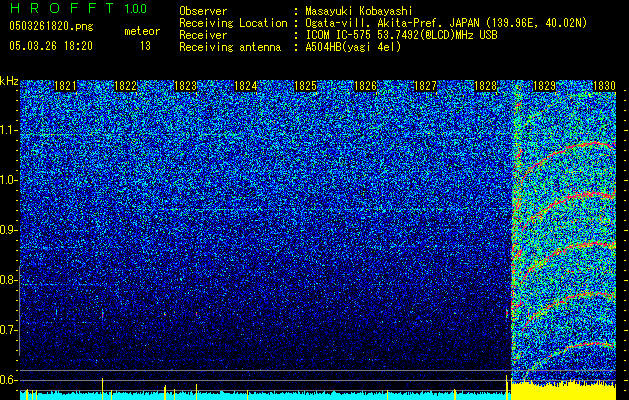
Task: Click the kHz axis unit label
Action: [9, 81]
